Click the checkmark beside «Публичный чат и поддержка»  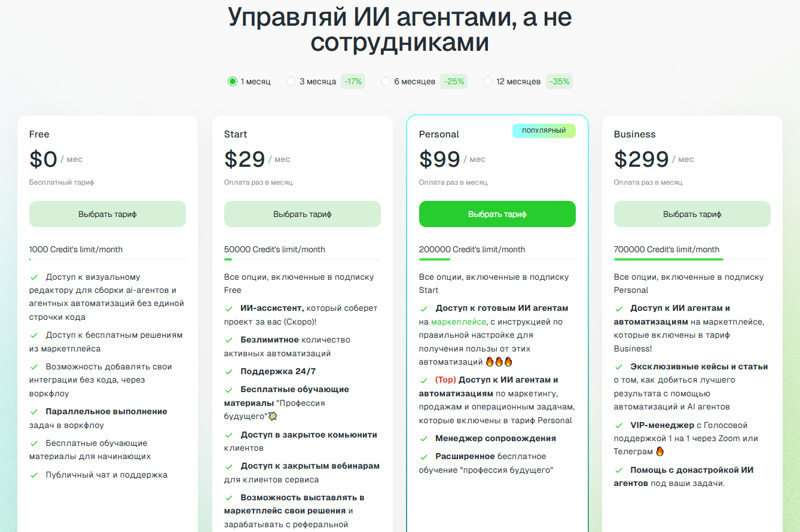(35, 474)
